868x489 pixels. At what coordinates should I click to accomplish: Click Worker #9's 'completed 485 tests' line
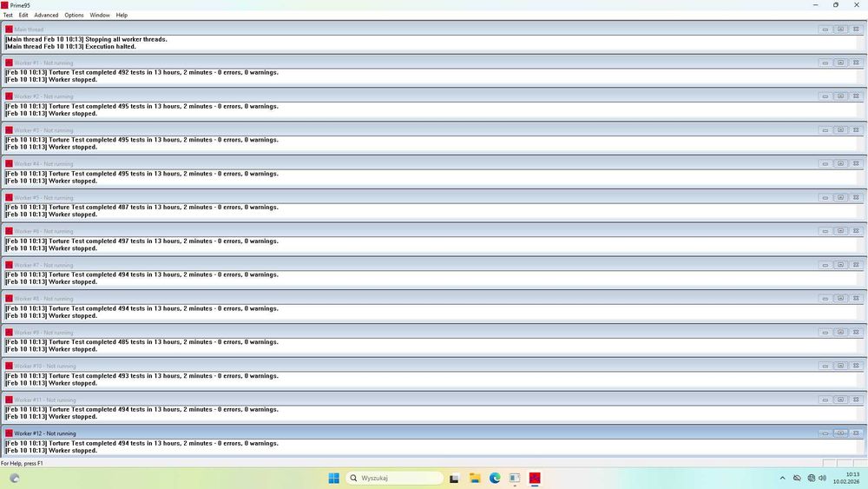[141, 342]
